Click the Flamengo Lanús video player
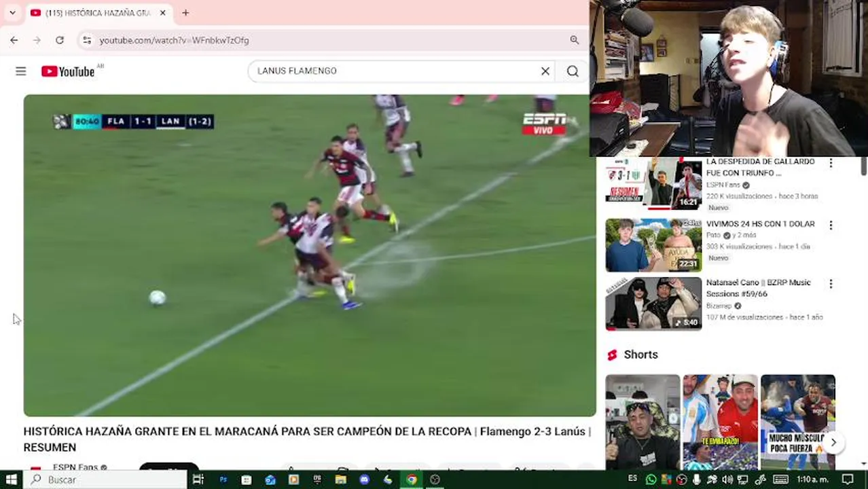 [x=309, y=255]
